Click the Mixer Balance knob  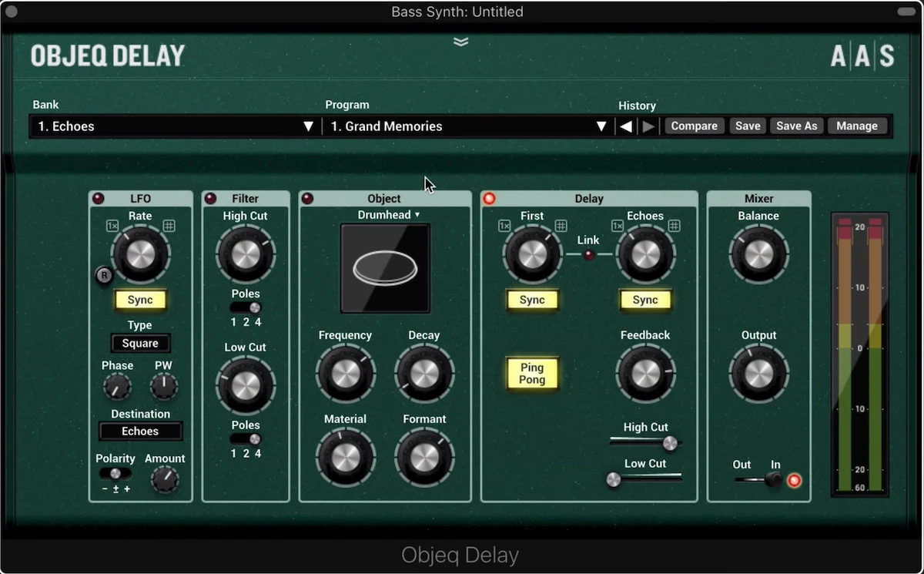(x=758, y=255)
